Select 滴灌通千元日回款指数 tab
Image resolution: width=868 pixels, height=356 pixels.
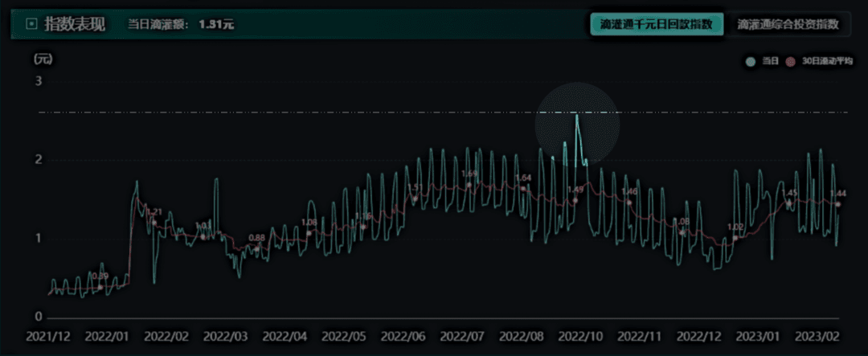tap(657, 24)
